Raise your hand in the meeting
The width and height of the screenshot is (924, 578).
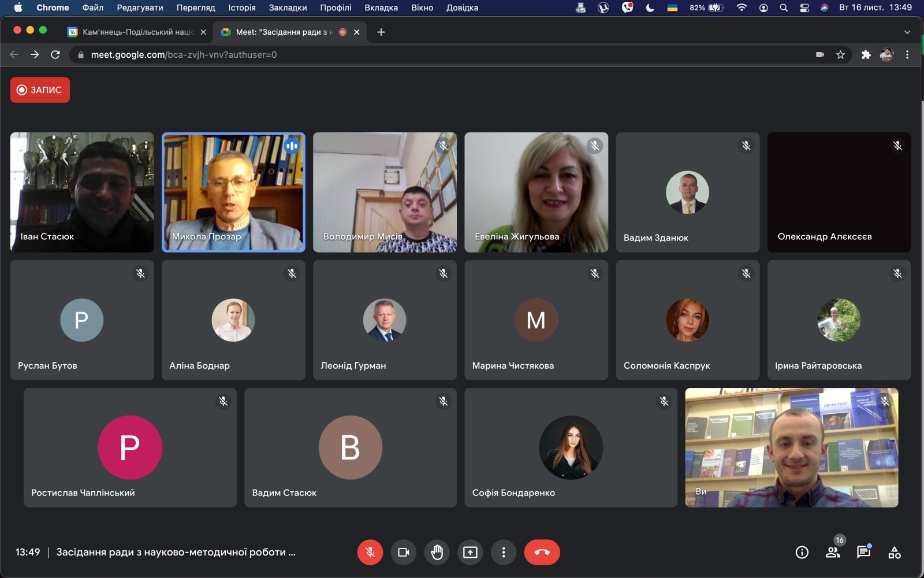coord(437,553)
